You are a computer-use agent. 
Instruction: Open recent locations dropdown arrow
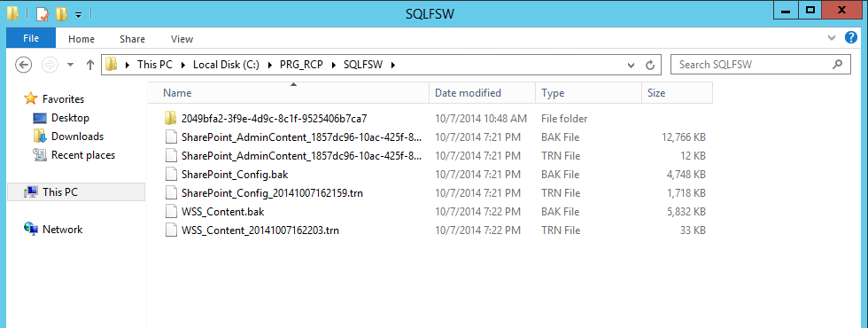click(70, 65)
